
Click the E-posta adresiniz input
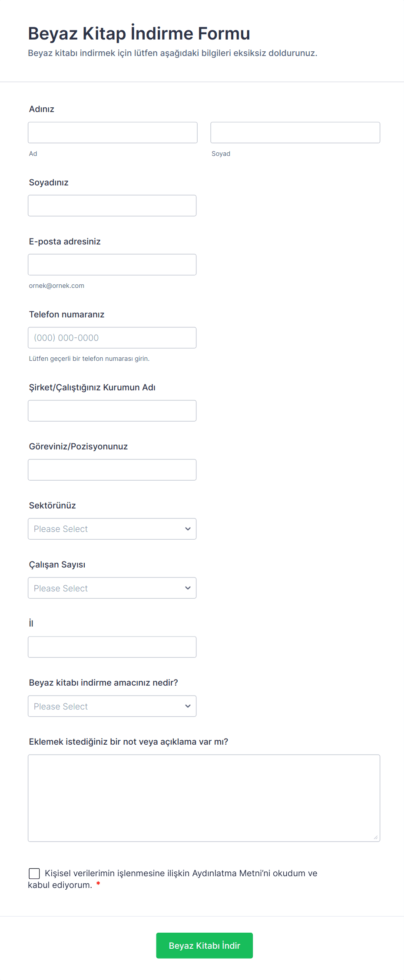[112, 265]
